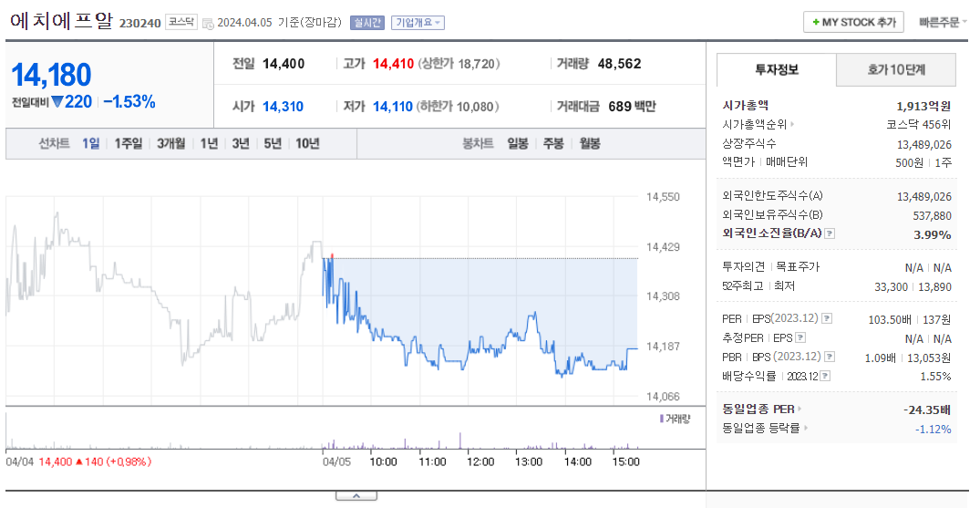
Task: Open help icon next to 외국인소진율(B/A)
Action: click(x=830, y=233)
